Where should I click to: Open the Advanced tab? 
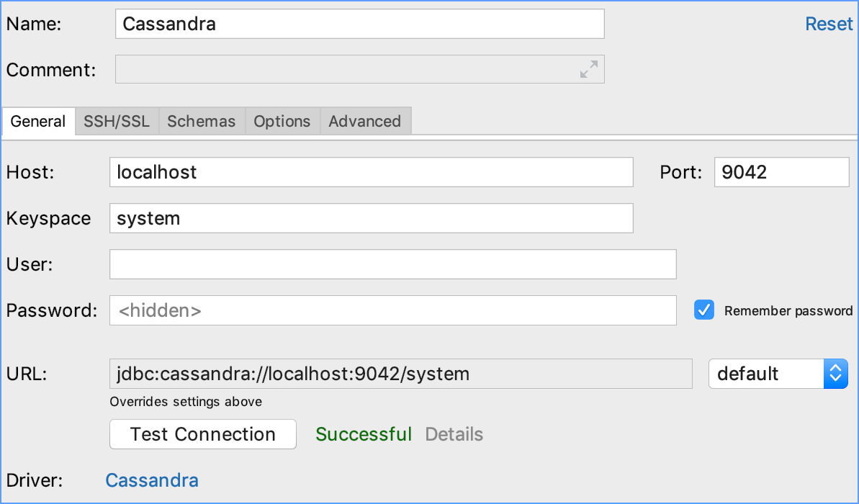(365, 121)
